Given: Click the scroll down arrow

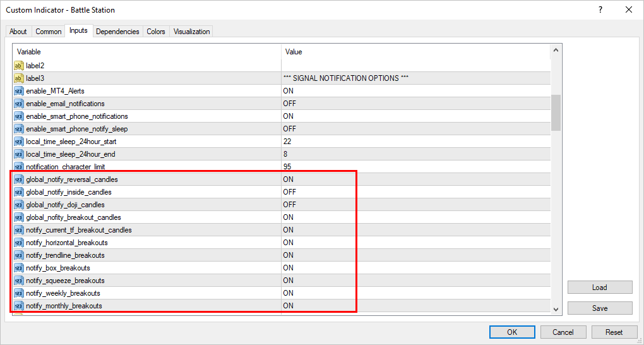Looking at the screenshot, I should coord(556,309).
